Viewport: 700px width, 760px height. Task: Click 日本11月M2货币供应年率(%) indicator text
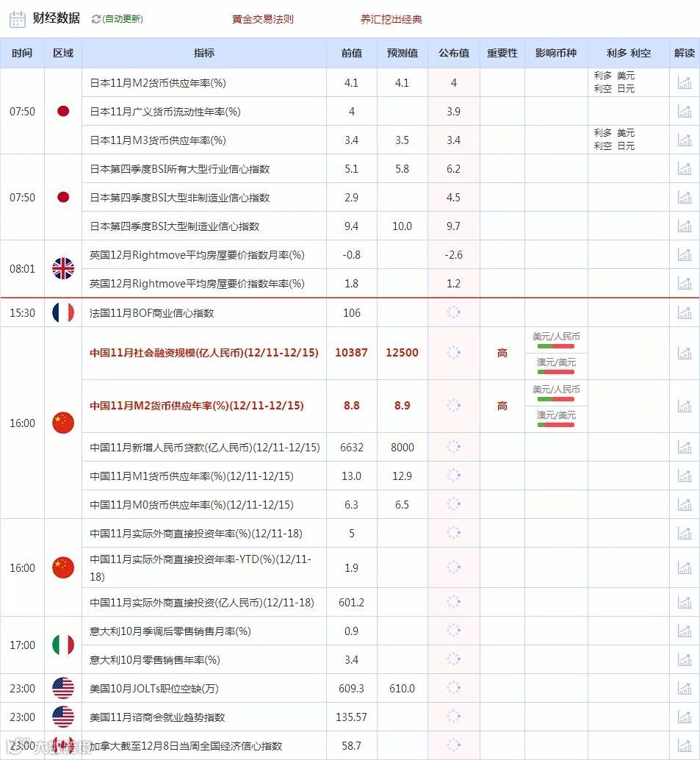click(158, 83)
